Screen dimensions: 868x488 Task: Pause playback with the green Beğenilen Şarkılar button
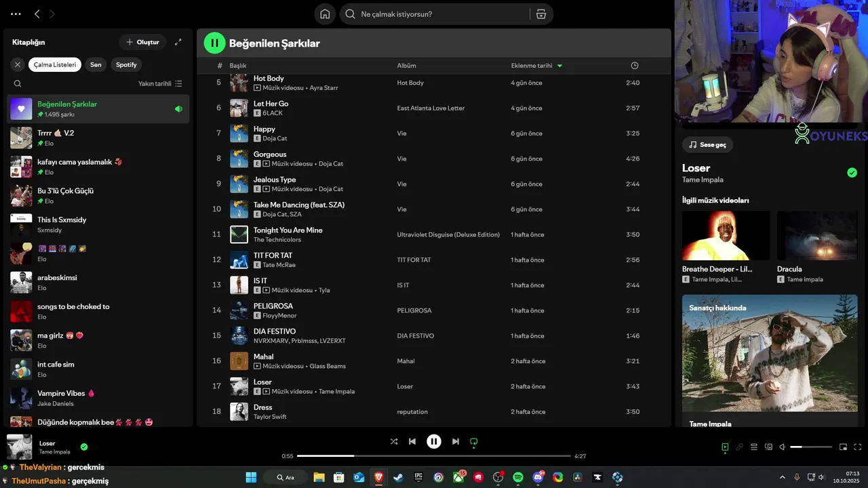coord(214,43)
